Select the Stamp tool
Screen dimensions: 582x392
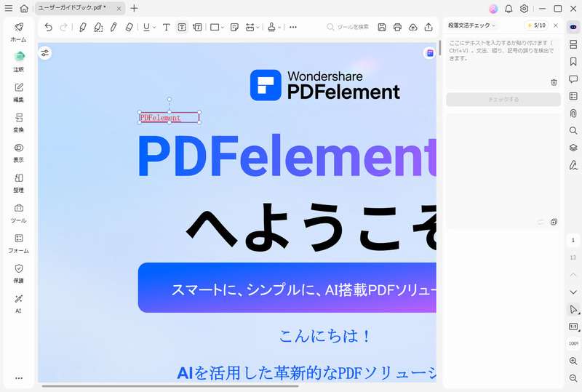pyautogui.click(x=271, y=27)
